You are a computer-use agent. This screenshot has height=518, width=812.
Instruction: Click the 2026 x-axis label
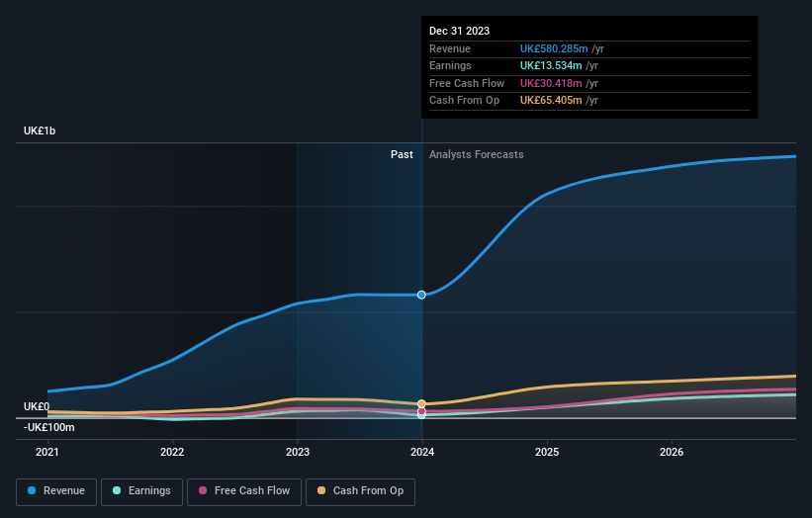(672, 453)
